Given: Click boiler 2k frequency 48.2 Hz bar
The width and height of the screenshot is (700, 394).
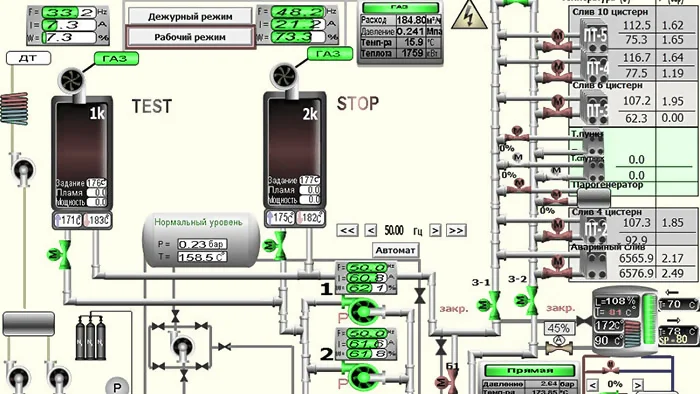Looking at the screenshot, I should coord(298,12).
